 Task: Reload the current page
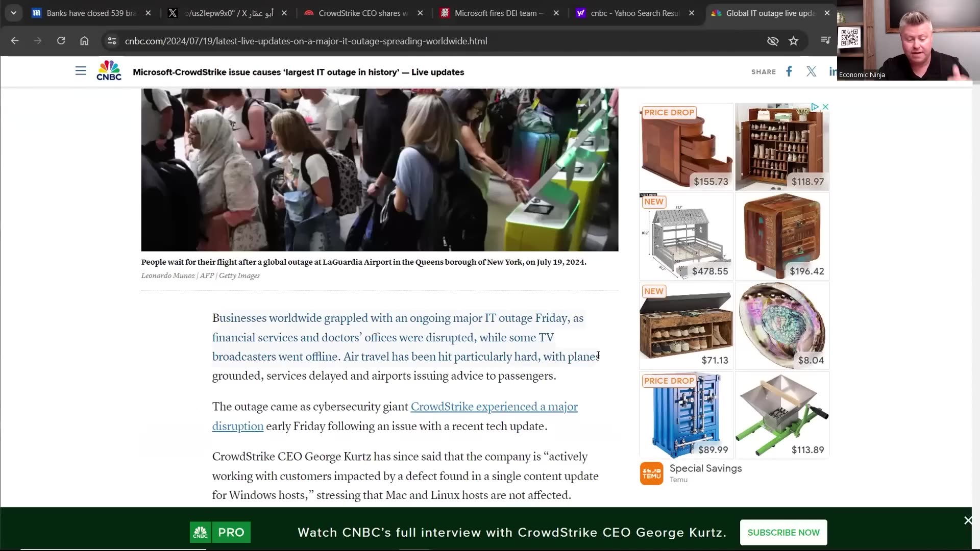pos(61,41)
